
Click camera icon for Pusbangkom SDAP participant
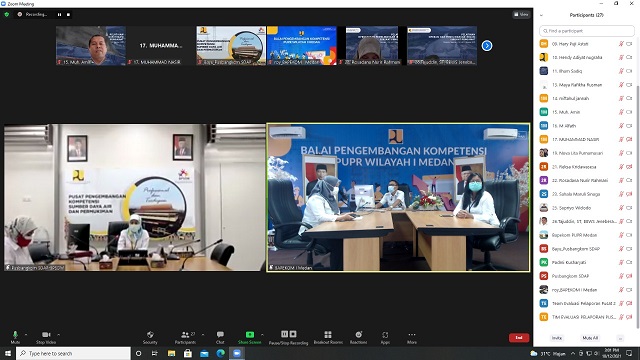pyautogui.click(x=629, y=276)
